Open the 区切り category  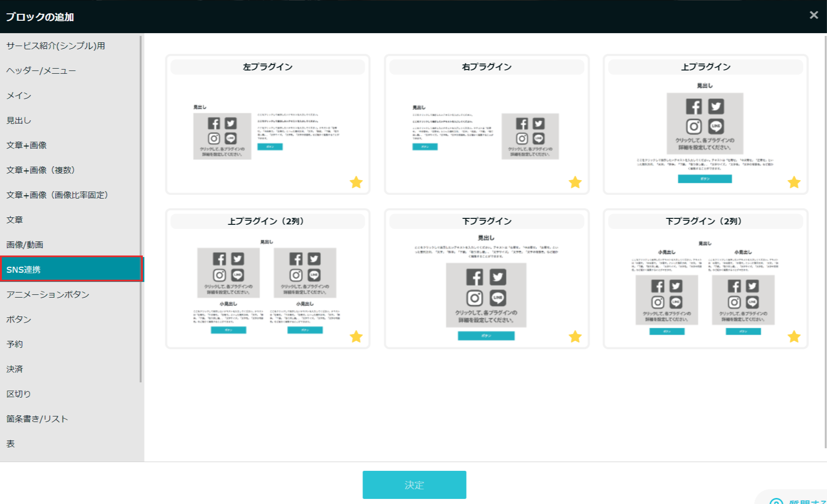[70, 394]
